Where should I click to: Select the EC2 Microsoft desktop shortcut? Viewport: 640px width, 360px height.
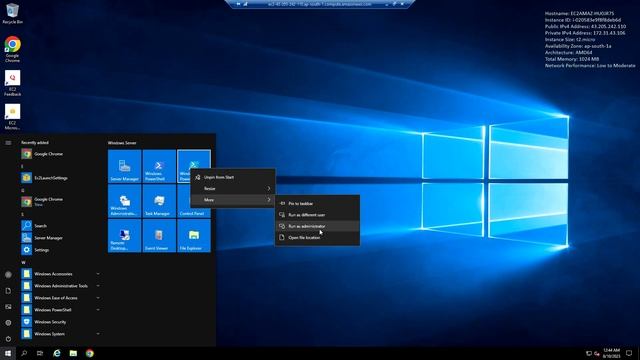[x=12, y=117]
